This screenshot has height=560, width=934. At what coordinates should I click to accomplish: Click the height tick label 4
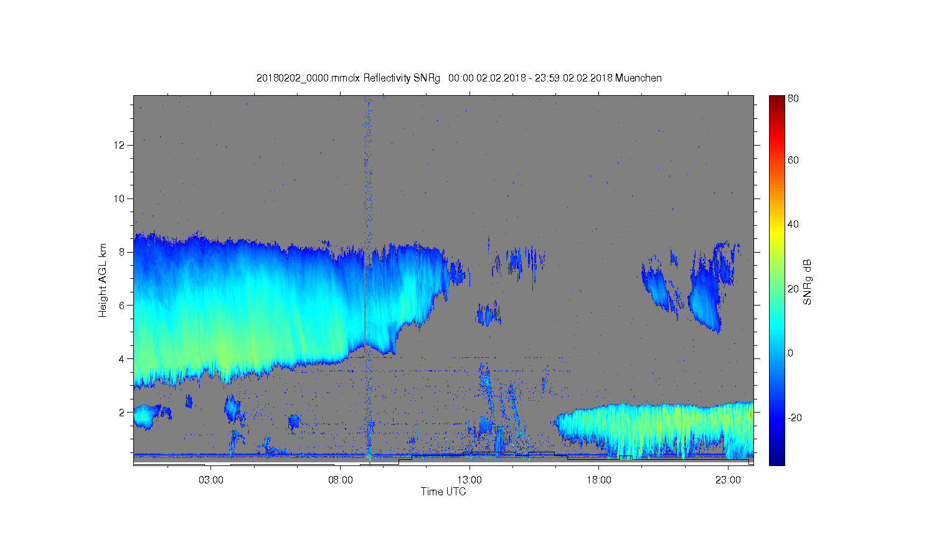click(x=123, y=359)
